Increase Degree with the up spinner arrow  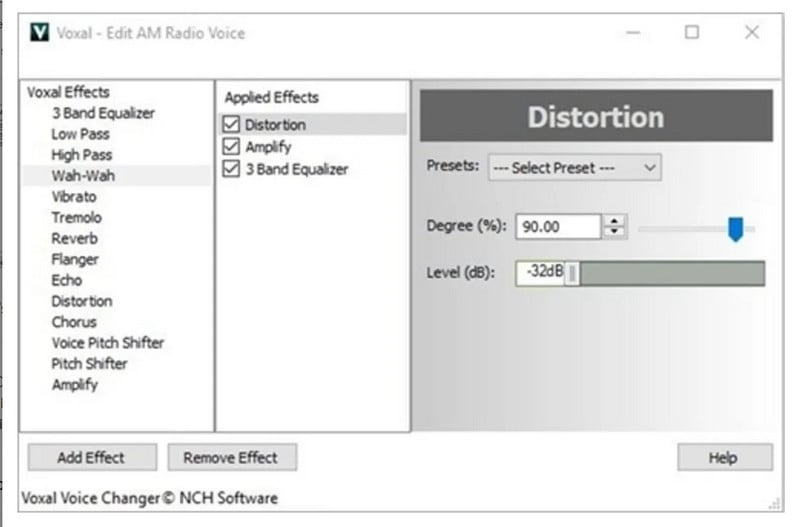(x=614, y=221)
